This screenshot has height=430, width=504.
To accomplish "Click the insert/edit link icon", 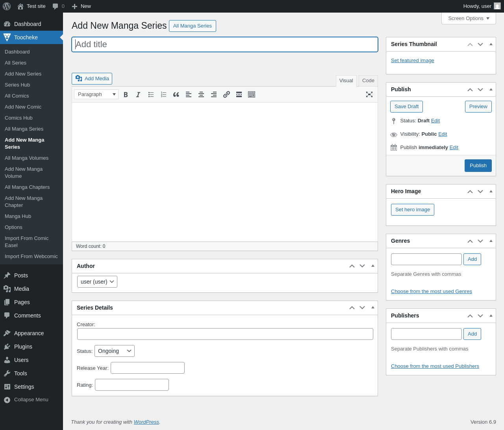I will pyautogui.click(x=226, y=94).
